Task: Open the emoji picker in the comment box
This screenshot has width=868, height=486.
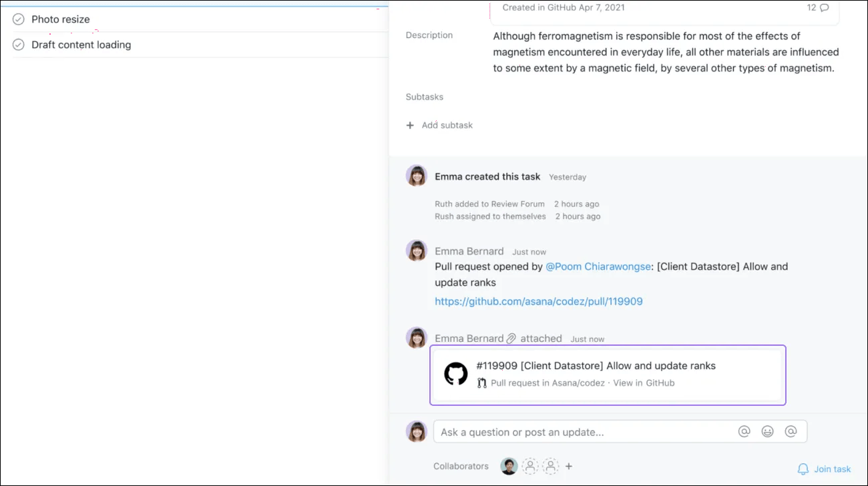Action: click(767, 431)
